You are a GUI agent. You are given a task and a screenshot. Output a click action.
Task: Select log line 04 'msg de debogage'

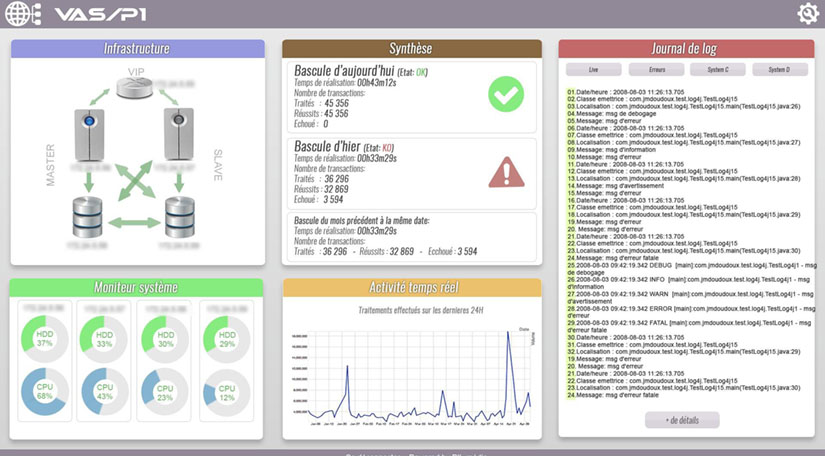pos(611,114)
